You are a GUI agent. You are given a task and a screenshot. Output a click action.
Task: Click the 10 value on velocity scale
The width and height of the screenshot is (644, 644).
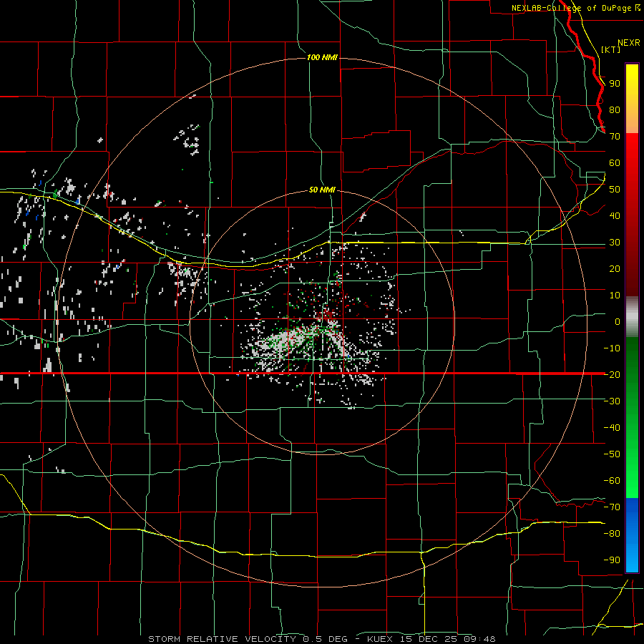click(615, 296)
